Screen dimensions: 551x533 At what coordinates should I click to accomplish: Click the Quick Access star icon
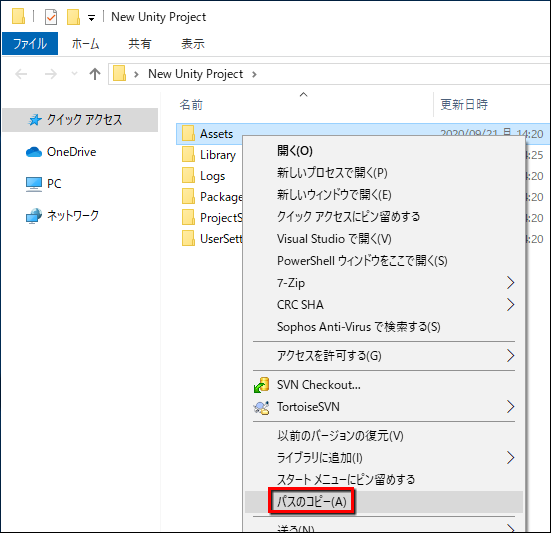pos(35,120)
